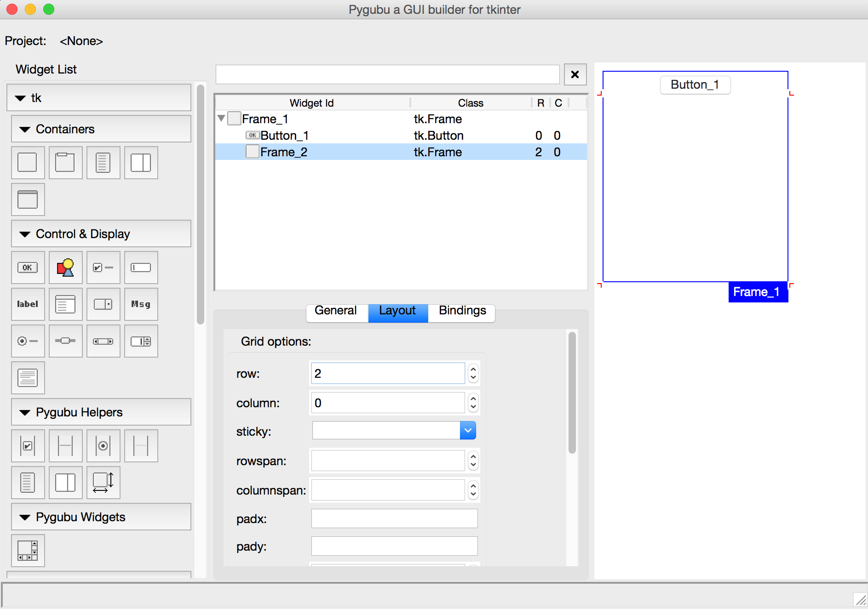Pick the lined-page icon under Pygubu Helpers
Screen dimensions: 868x609
28,483
